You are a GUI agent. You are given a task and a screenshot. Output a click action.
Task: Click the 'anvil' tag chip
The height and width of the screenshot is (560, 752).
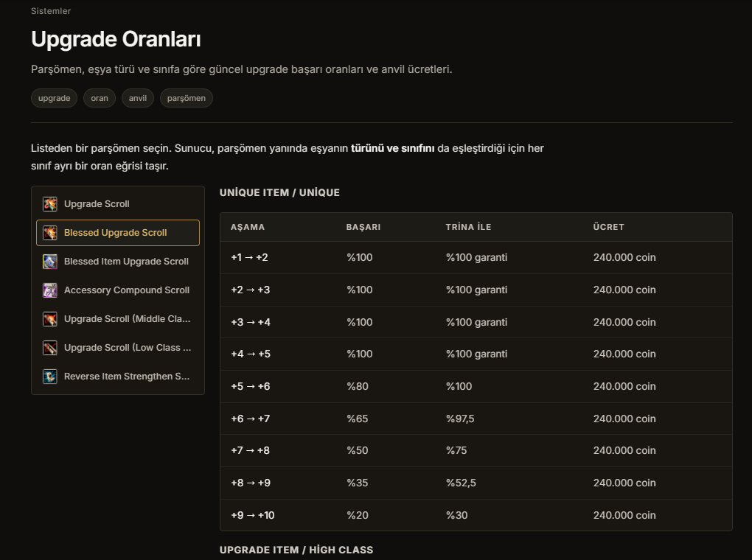pyautogui.click(x=138, y=98)
